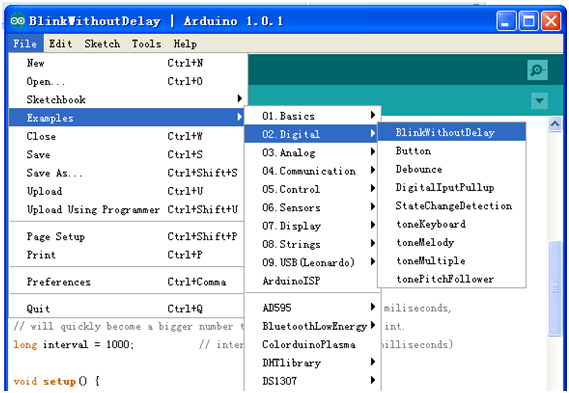Expand the 06.Sensors examples submenu
569x393 pixels.
tap(312, 208)
